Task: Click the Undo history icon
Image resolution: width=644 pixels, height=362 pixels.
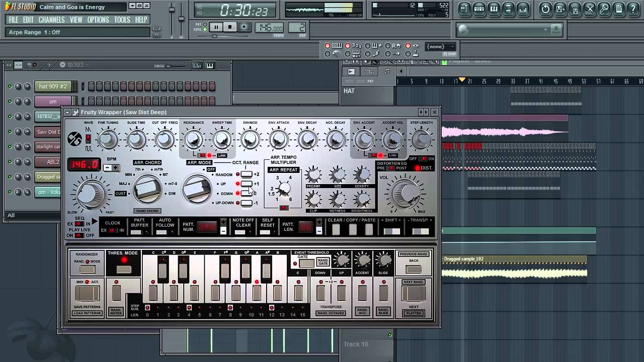Action: [545, 9]
